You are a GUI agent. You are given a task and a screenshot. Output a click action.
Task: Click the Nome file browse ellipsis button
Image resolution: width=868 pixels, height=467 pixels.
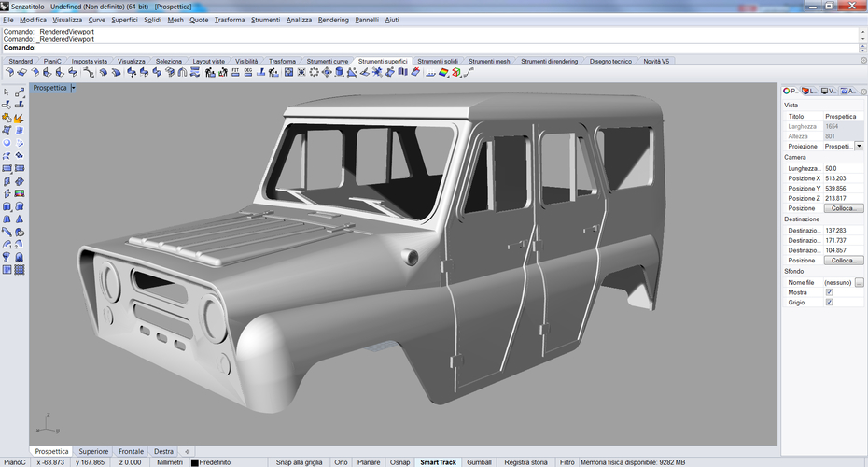click(x=860, y=282)
